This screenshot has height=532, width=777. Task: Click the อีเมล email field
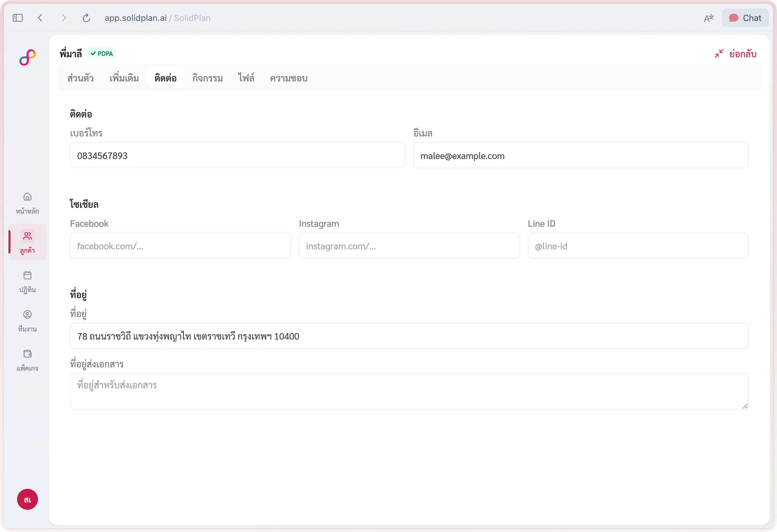(581, 155)
